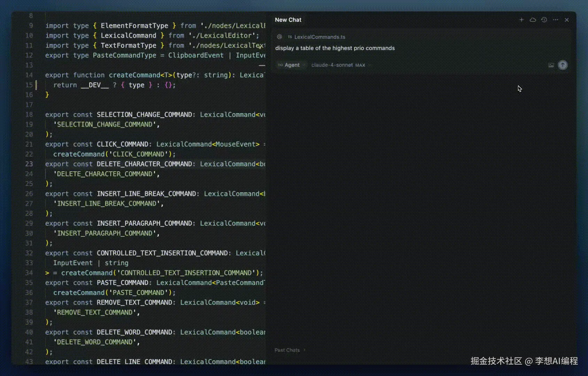This screenshot has height=376, width=588.
Task: Open chat history clock icon
Action: [x=544, y=20]
